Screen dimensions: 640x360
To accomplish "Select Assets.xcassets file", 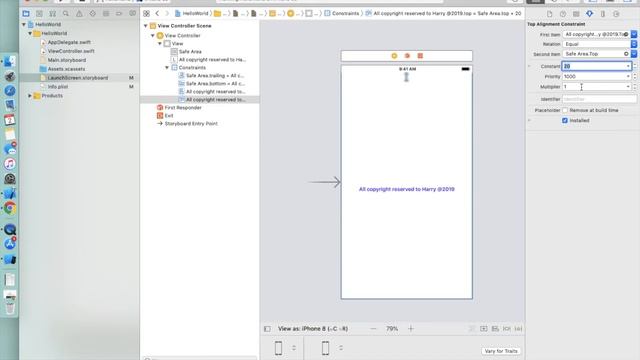I will pos(66,69).
